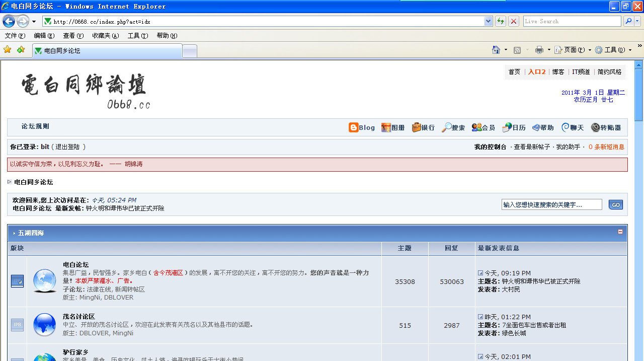The height and width of the screenshot is (361, 644).
Task: Open the 收藏夹 menu
Action: click(x=105, y=36)
